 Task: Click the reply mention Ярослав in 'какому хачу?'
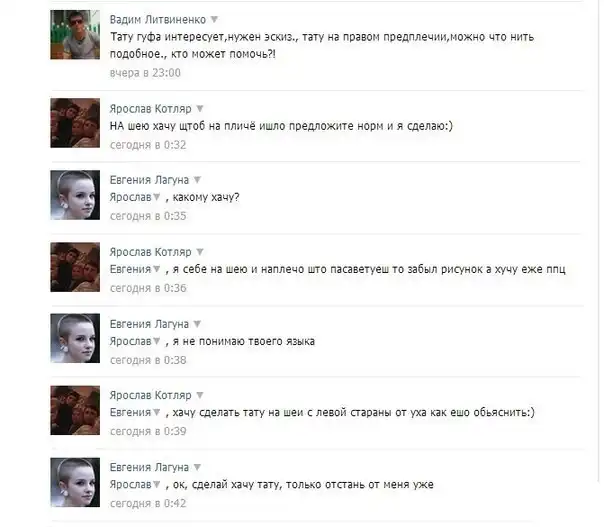click(x=131, y=197)
